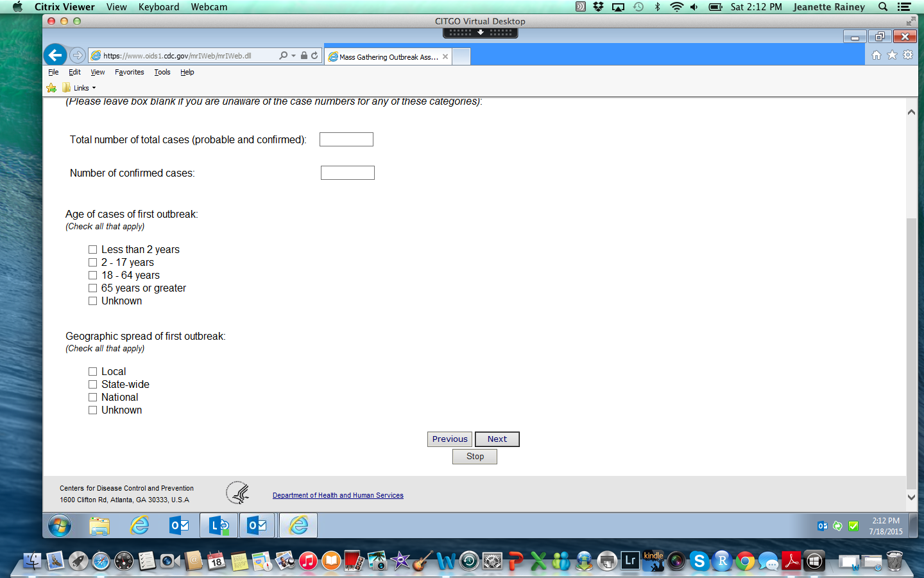The image size is (924, 578).
Task: Open the Lync icon in Windows taskbar
Action: click(x=219, y=526)
